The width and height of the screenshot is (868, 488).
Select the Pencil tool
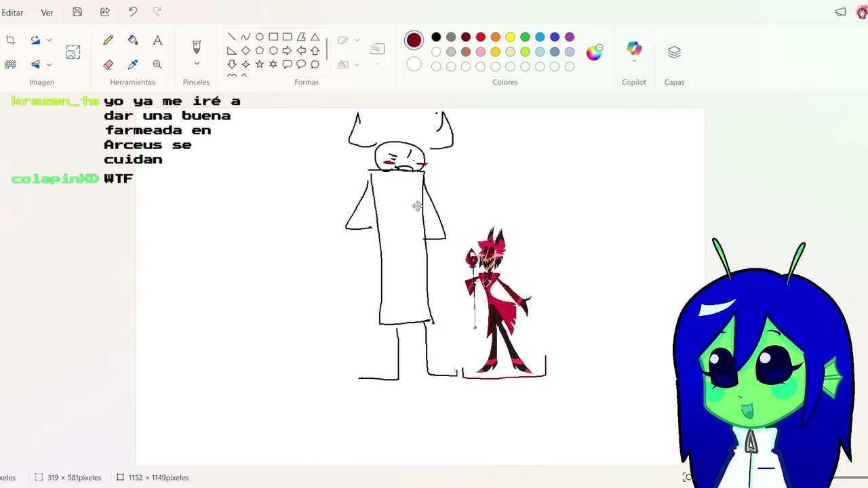(108, 41)
